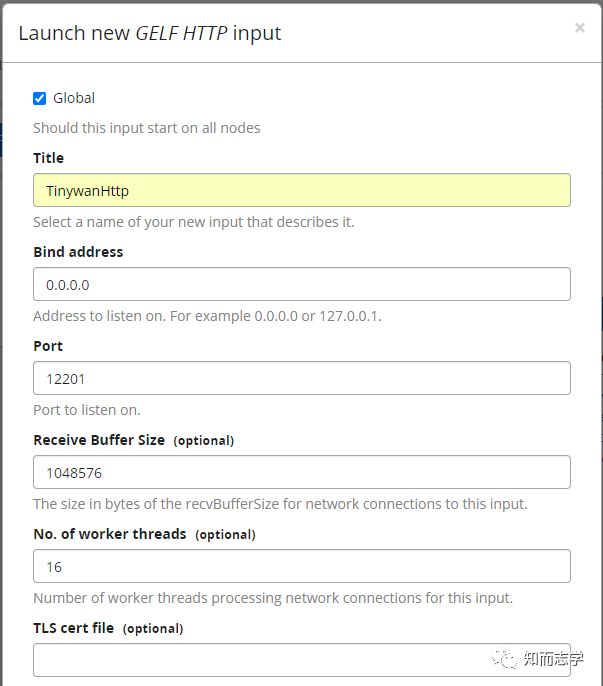The width and height of the screenshot is (603, 686).
Task: Click the help text about starting on all nodes
Action: coord(147,128)
